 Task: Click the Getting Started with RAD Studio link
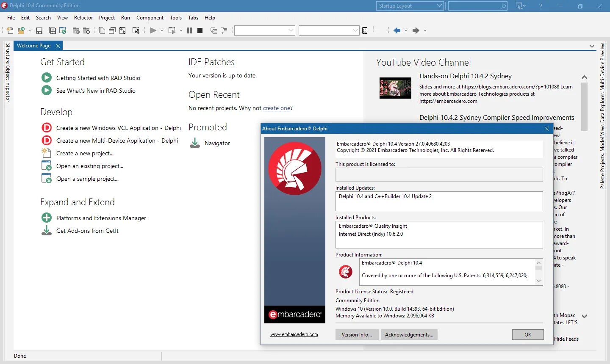point(98,78)
